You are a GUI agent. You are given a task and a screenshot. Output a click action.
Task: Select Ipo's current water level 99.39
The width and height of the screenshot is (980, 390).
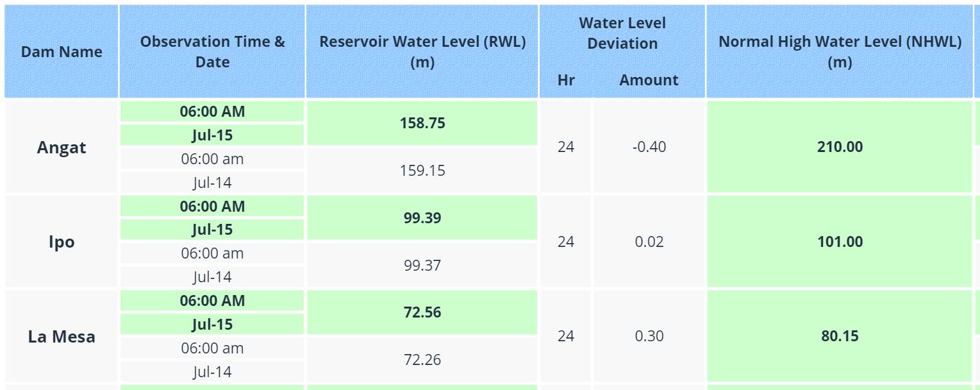click(x=422, y=218)
